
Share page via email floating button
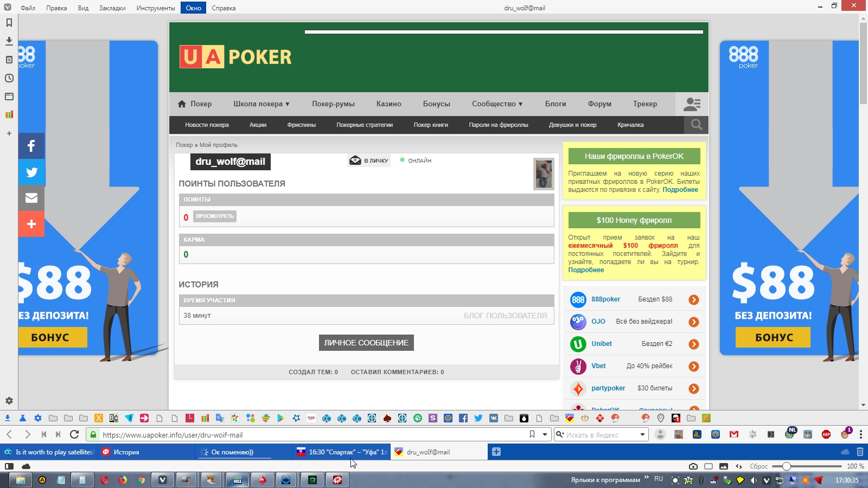pos(31,198)
